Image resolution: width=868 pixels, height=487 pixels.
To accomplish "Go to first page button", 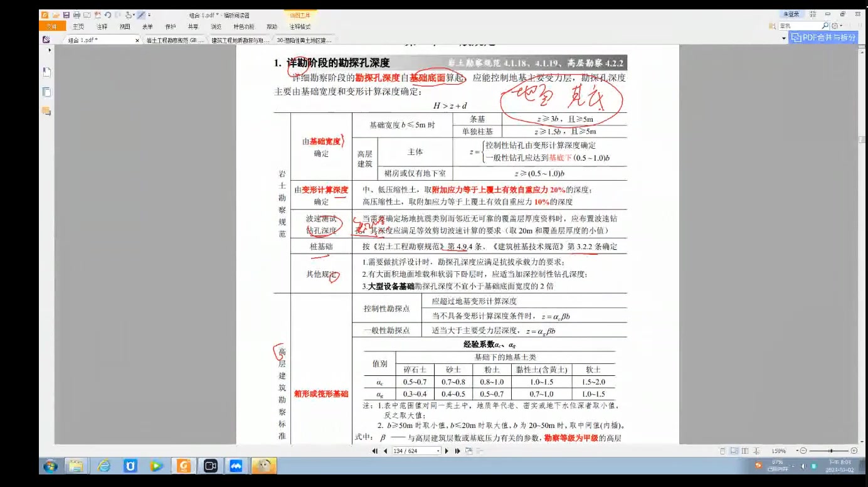I will [x=375, y=451].
